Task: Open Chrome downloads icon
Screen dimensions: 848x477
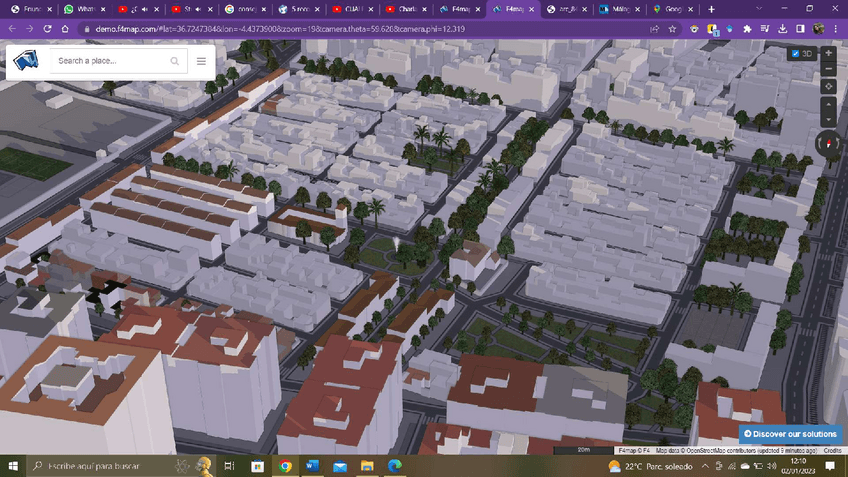Action: tap(782, 29)
